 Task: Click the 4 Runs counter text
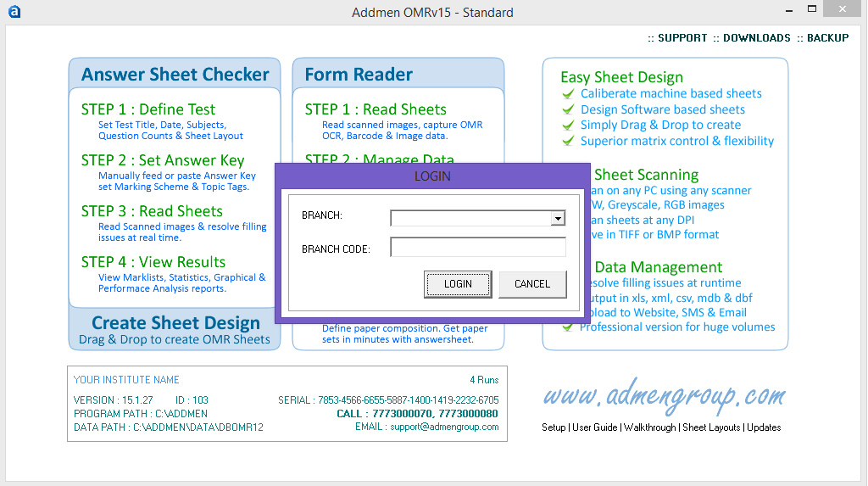tap(484, 380)
